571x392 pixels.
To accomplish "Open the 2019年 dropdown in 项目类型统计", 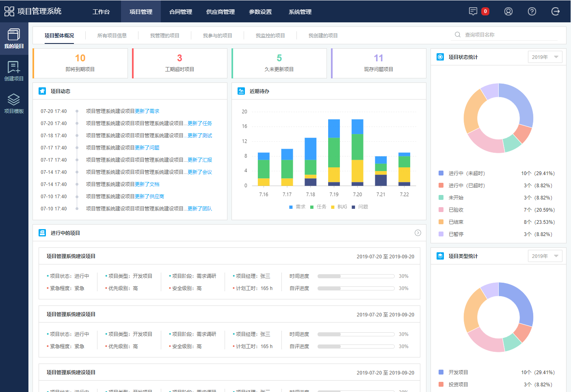I will [545, 256].
